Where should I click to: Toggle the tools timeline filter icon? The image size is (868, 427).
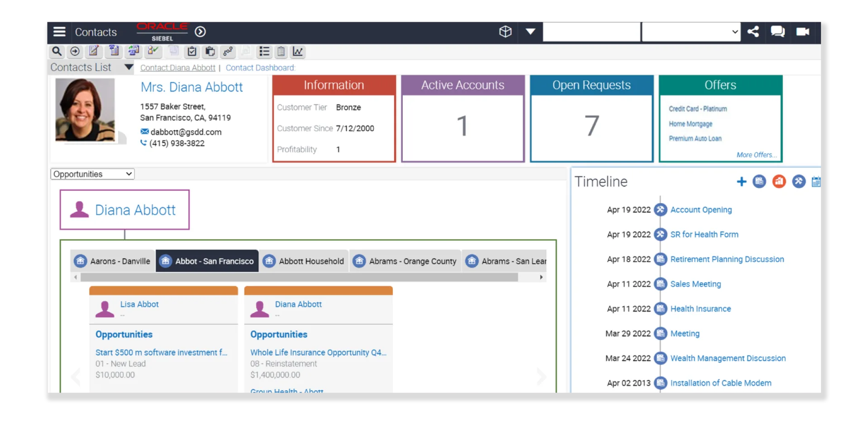(799, 182)
